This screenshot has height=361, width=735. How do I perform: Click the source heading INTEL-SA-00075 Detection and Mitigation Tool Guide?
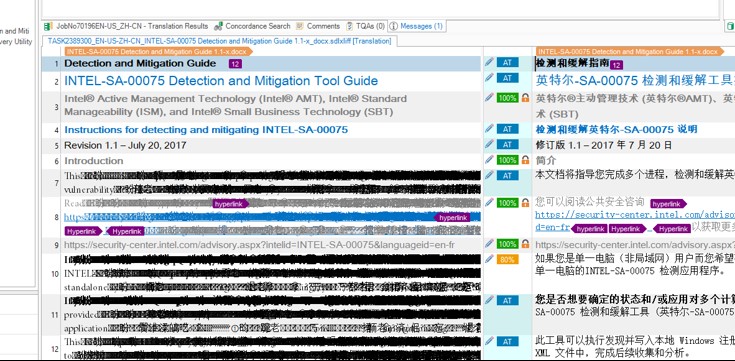(221, 81)
